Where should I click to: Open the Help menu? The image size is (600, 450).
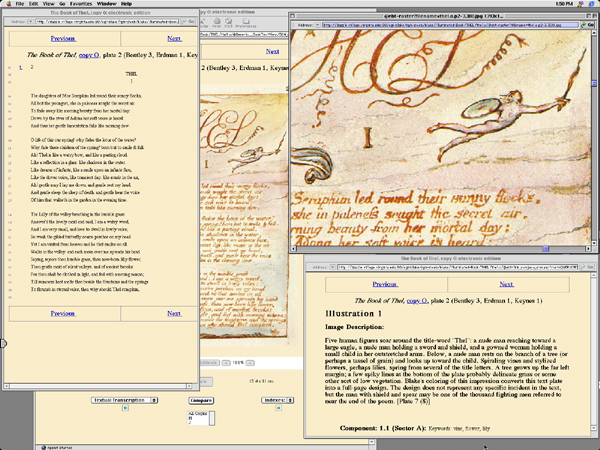point(126,4)
